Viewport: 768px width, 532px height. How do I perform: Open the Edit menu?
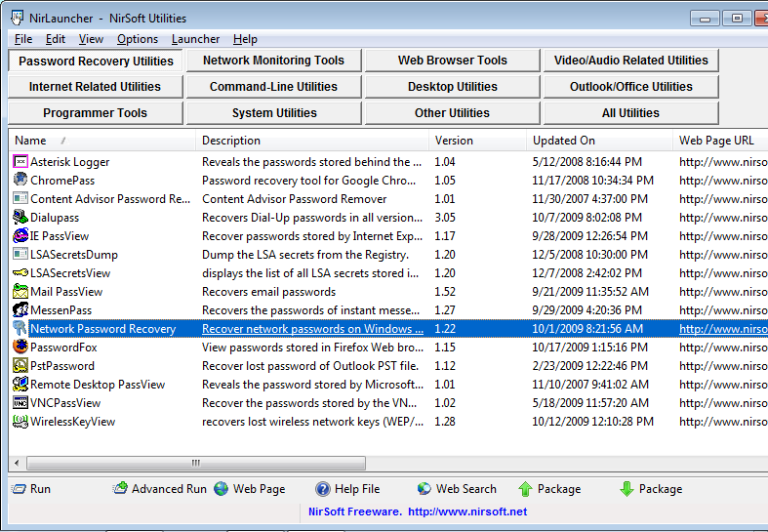coord(56,39)
